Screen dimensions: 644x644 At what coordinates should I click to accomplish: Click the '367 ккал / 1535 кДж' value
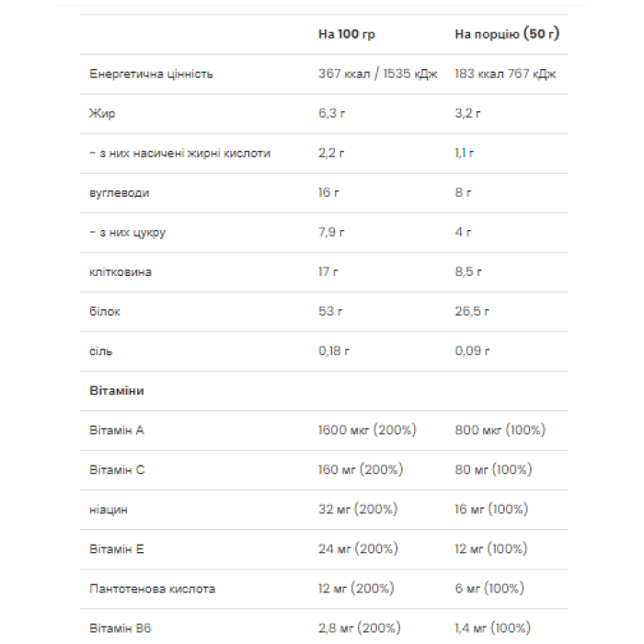point(379,74)
